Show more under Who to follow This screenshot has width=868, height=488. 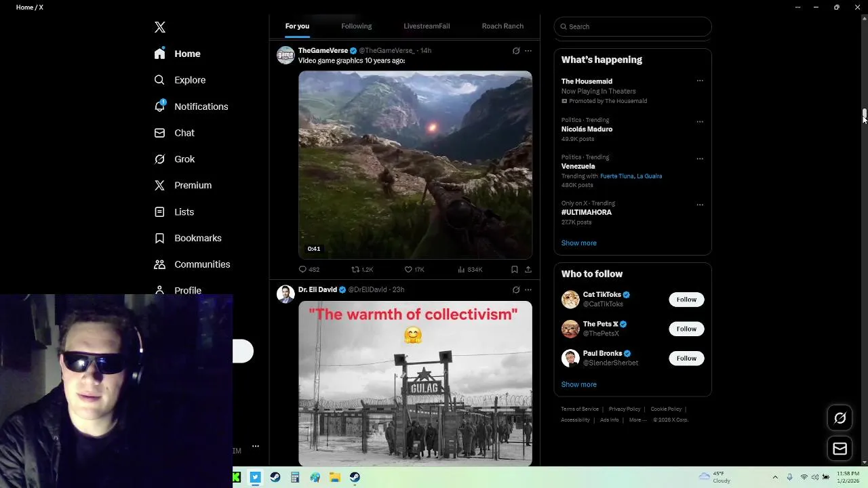click(579, 384)
